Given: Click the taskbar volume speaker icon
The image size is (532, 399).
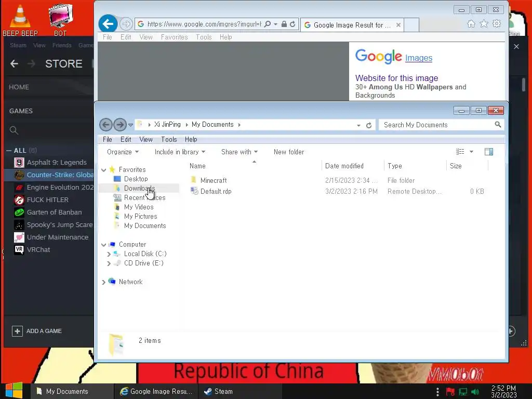Looking at the screenshot, I should point(475,392).
